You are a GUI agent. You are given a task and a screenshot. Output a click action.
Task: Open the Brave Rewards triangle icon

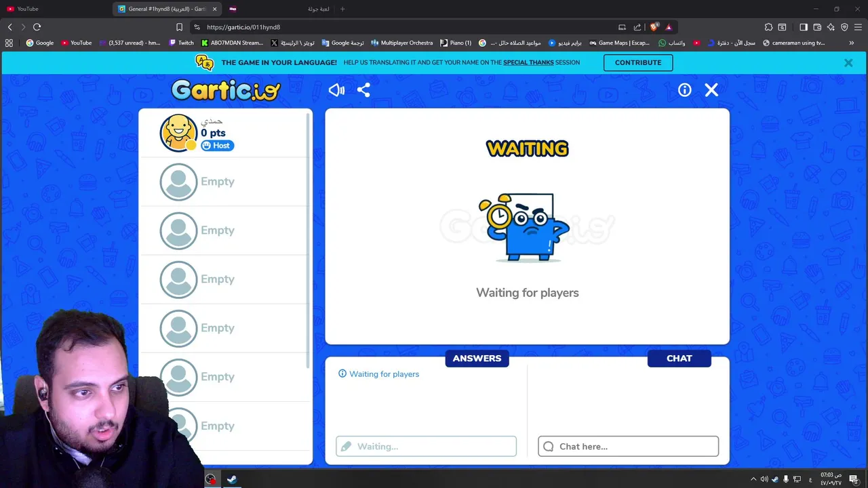pyautogui.click(x=669, y=27)
